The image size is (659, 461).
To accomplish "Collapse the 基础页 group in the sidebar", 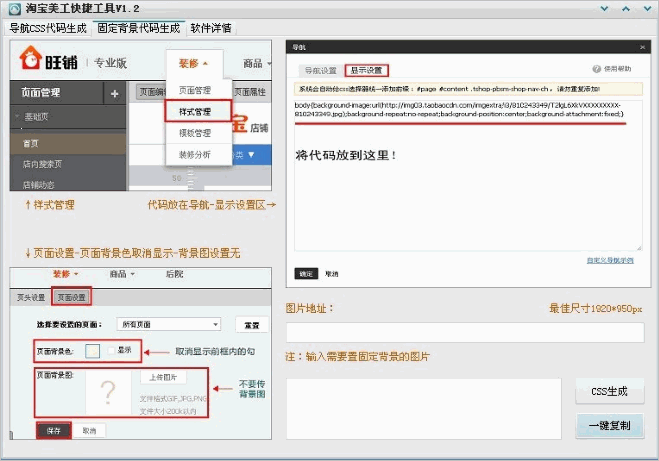I will pyautogui.click(x=17, y=116).
